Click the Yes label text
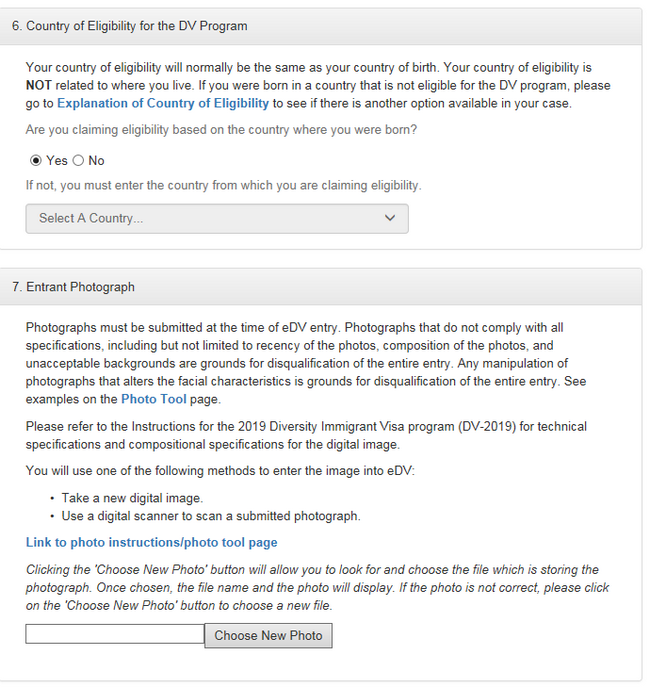Viewport: 650px width, 688px height. (57, 160)
